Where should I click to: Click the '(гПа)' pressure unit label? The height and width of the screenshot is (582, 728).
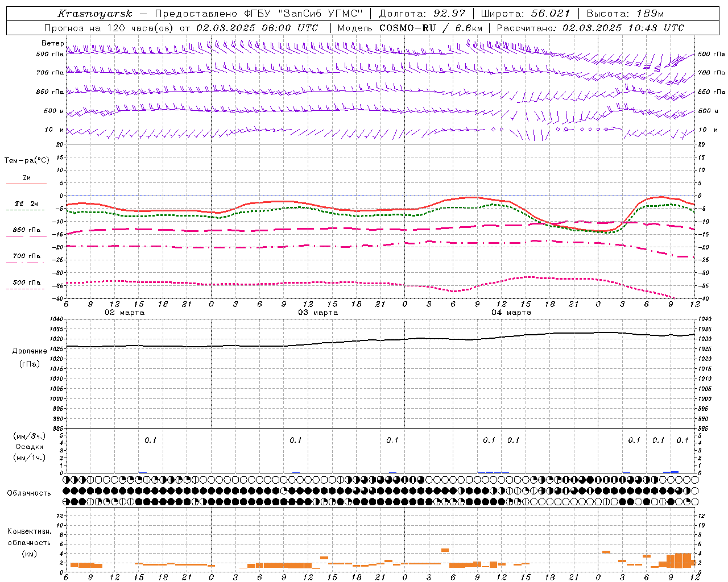[x=30, y=364]
